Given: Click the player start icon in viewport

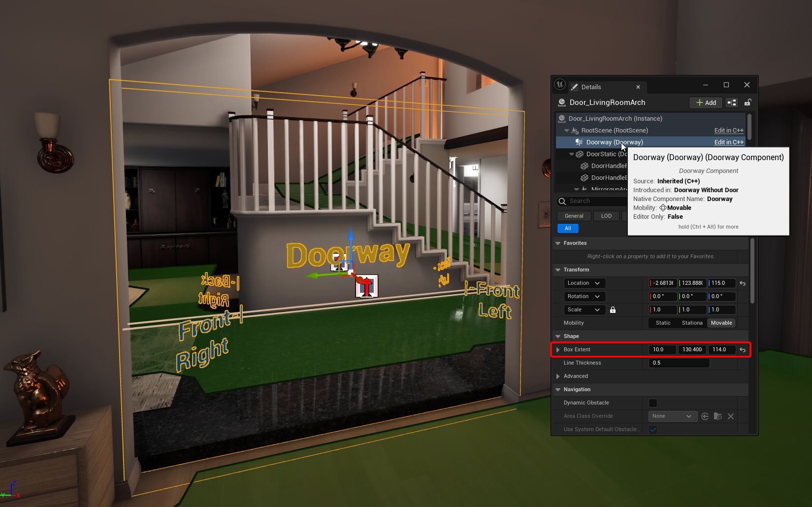Looking at the screenshot, I should point(366,286).
